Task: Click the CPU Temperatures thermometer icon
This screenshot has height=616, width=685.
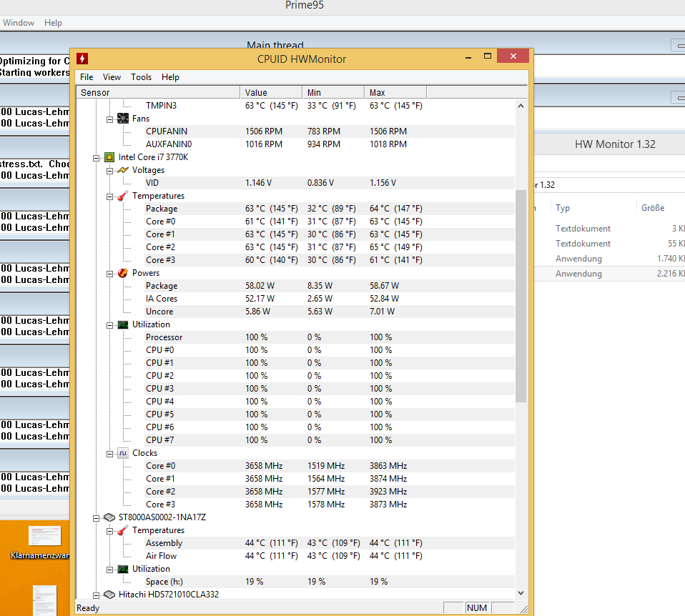Action: [x=123, y=196]
